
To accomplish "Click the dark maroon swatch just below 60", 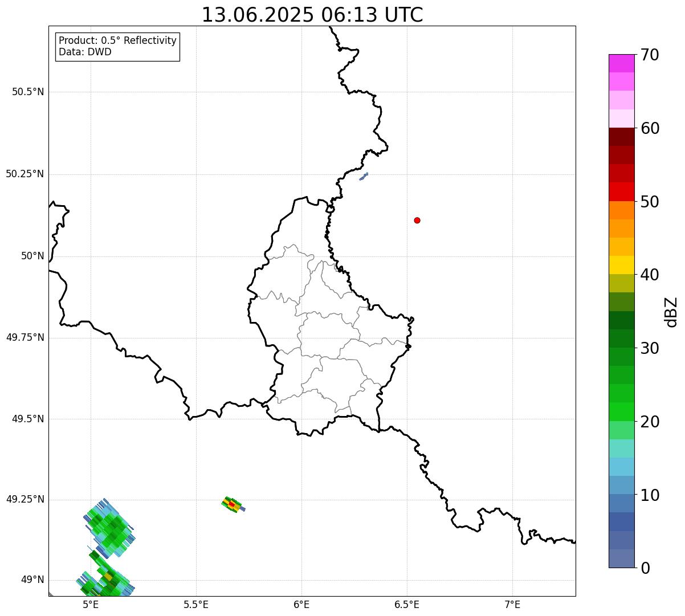I will (622, 137).
